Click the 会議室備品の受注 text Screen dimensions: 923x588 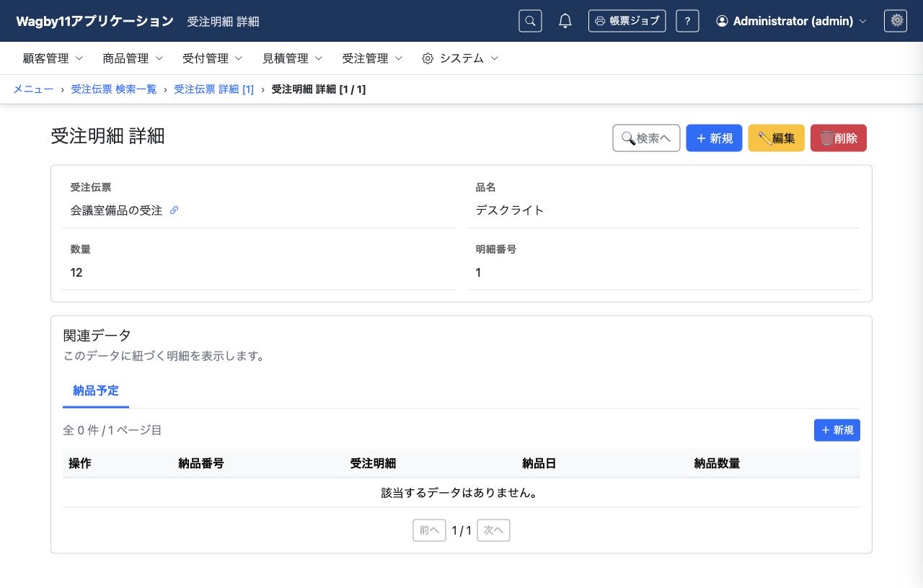[116, 210]
